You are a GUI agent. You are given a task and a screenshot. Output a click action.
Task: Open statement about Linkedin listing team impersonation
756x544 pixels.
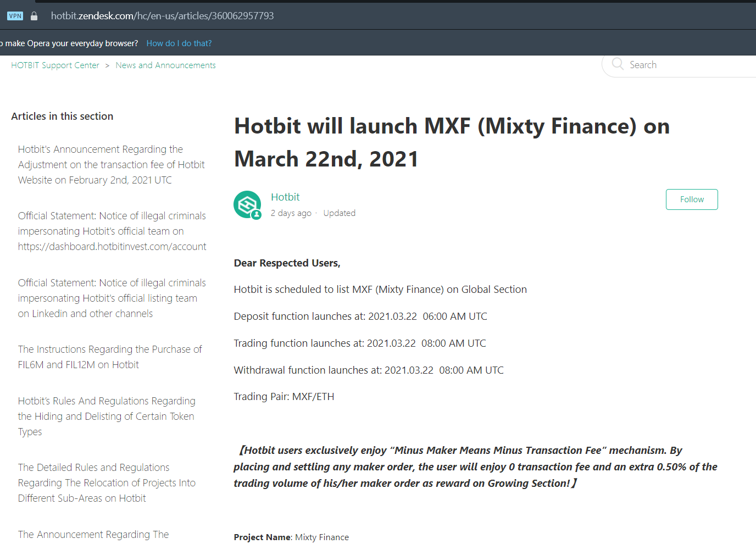click(x=112, y=298)
